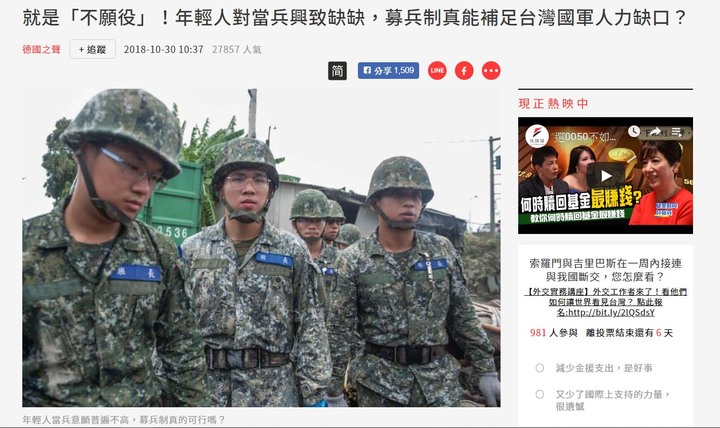Follow the author with the +追蹤 button

pyautogui.click(x=92, y=49)
